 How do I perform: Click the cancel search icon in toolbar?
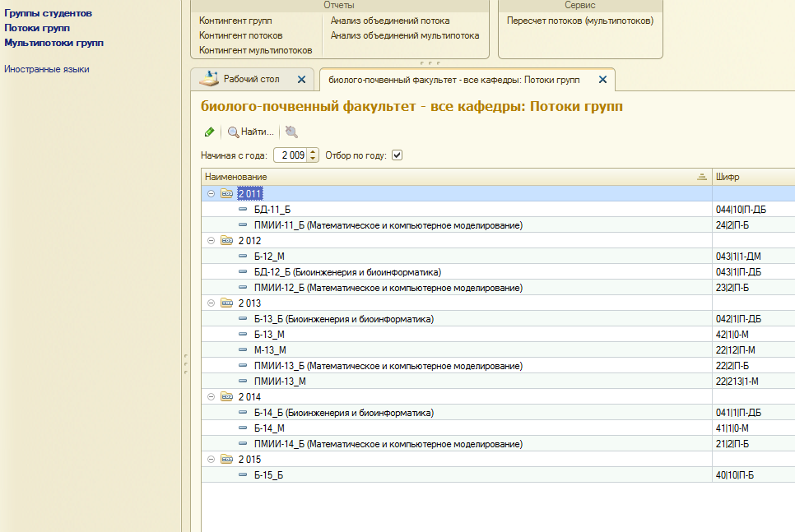[291, 132]
